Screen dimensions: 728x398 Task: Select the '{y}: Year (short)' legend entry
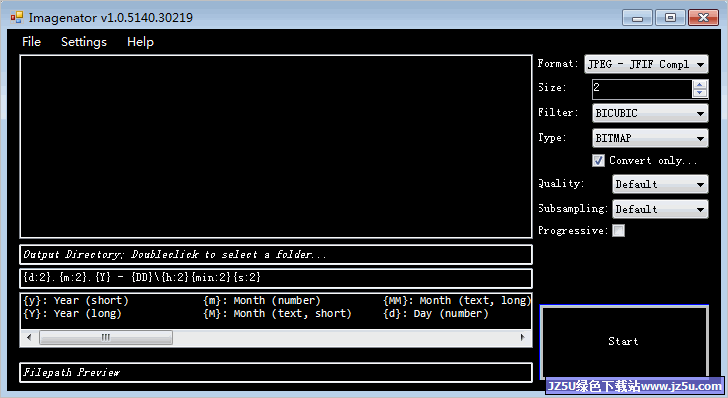click(76, 300)
